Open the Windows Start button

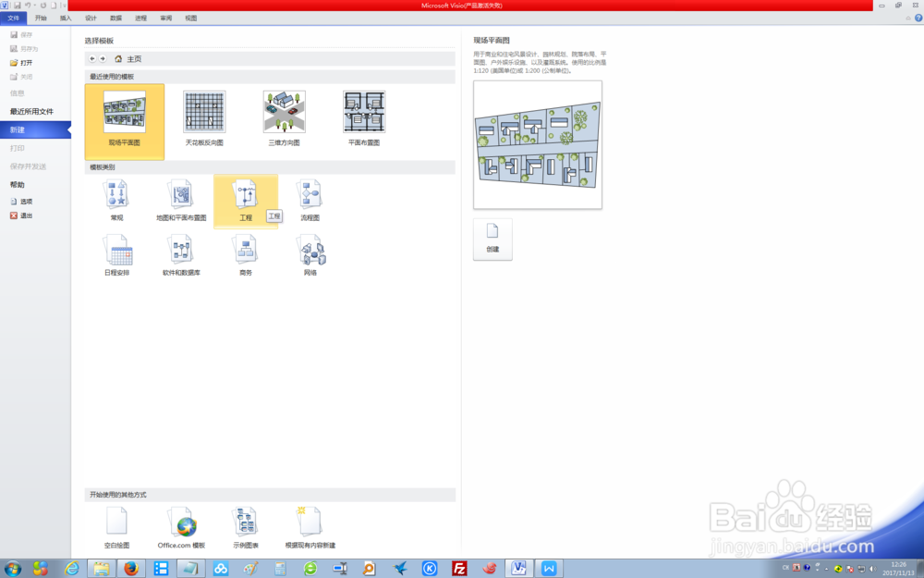tap(12, 569)
